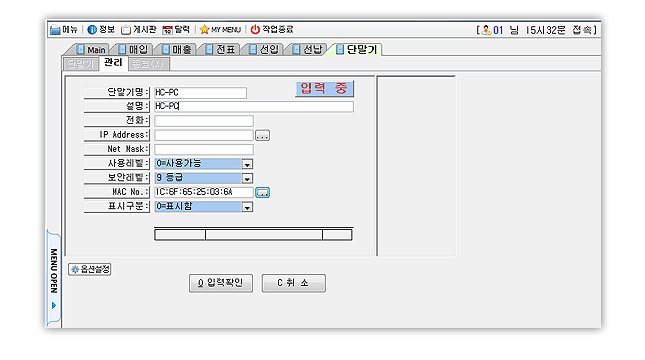Click the 설명 input field
Viewport: 645px width, 360px height.
pos(254,107)
